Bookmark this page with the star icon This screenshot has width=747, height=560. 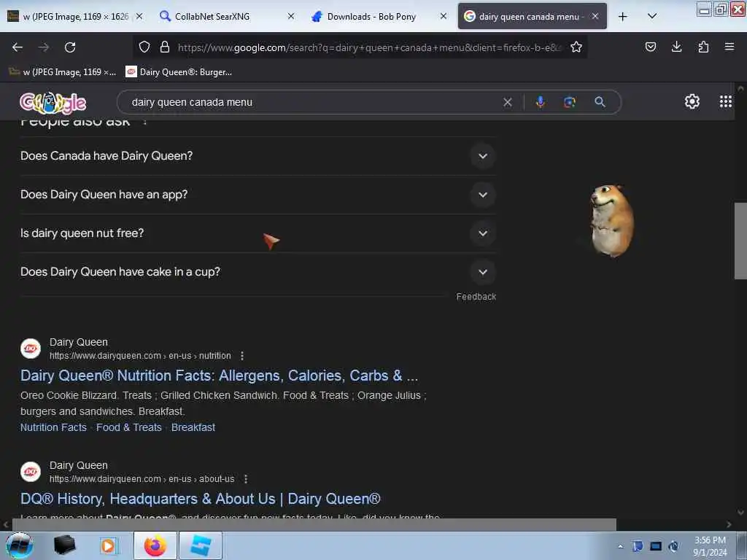(x=576, y=47)
